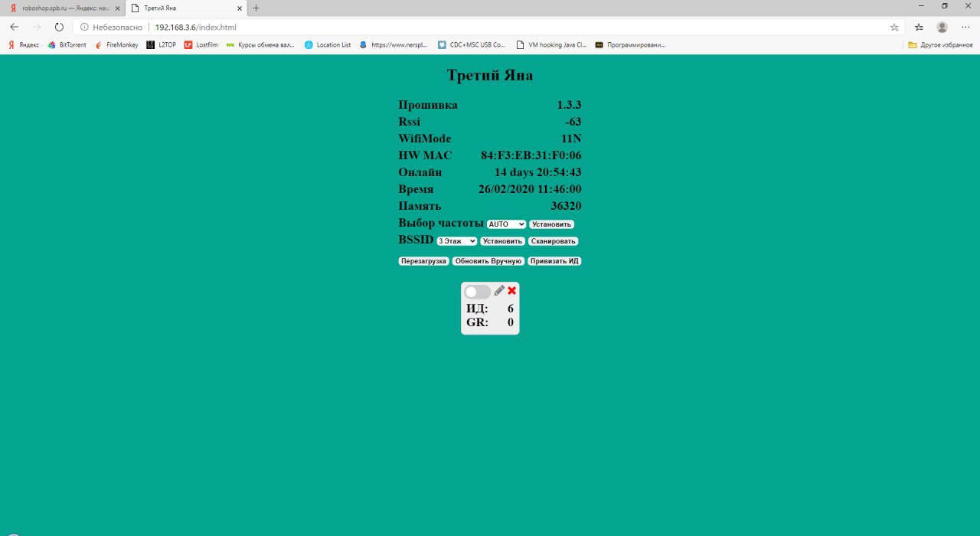Screen dimensions: 980x536
Task: Click the uptime '14 days 20:54:43'
Action: 538,172
